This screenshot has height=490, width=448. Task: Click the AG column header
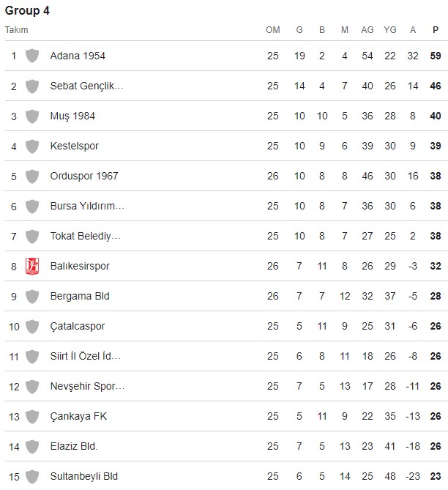pyautogui.click(x=367, y=30)
